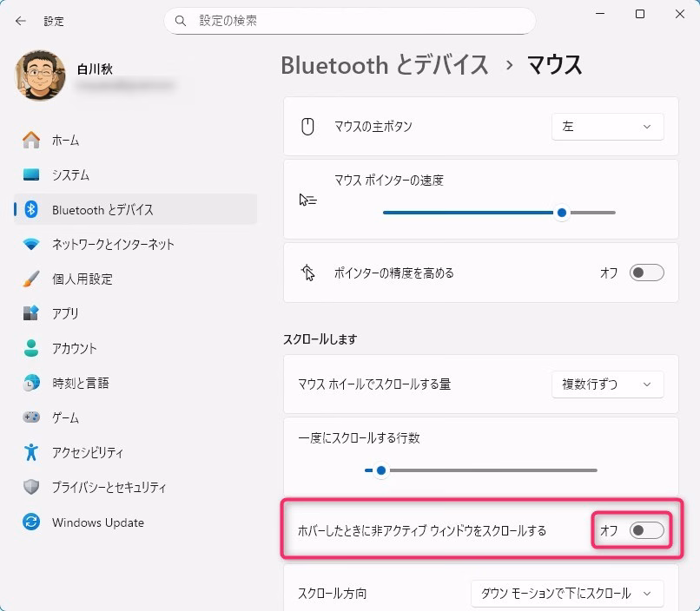This screenshot has width=700, height=611.
Task: Open the スクロール方向 dropdown
Action: (567, 594)
